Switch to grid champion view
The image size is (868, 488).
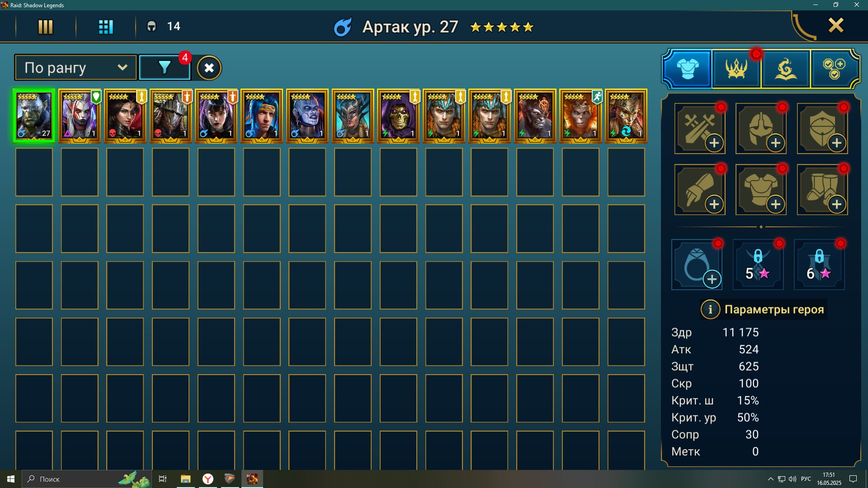[x=106, y=27]
